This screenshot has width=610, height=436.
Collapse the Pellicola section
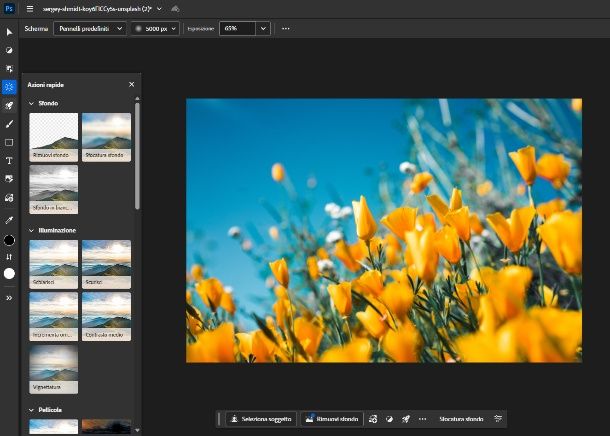(32, 410)
